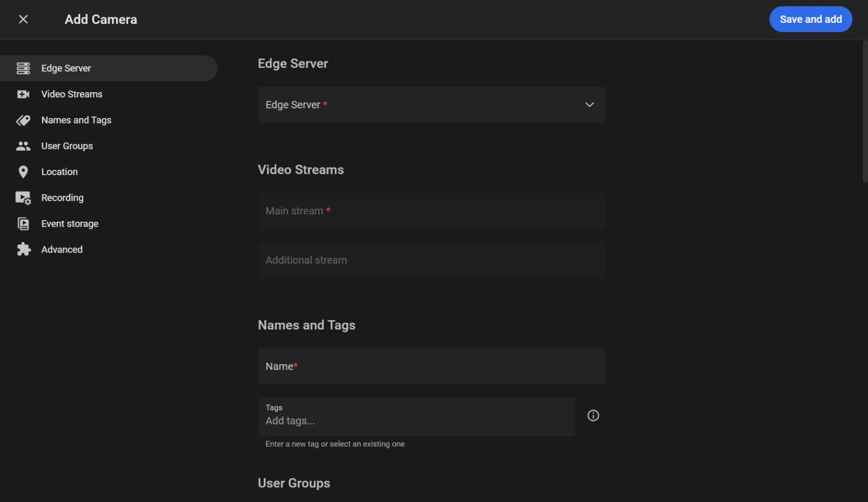Click the User Groups section heading

(294, 483)
